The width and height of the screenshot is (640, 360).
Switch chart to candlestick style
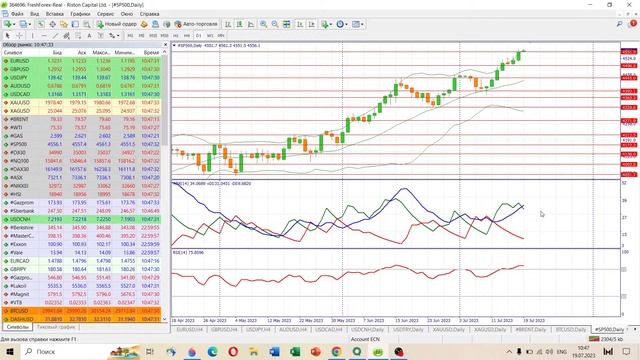coord(240,24)
